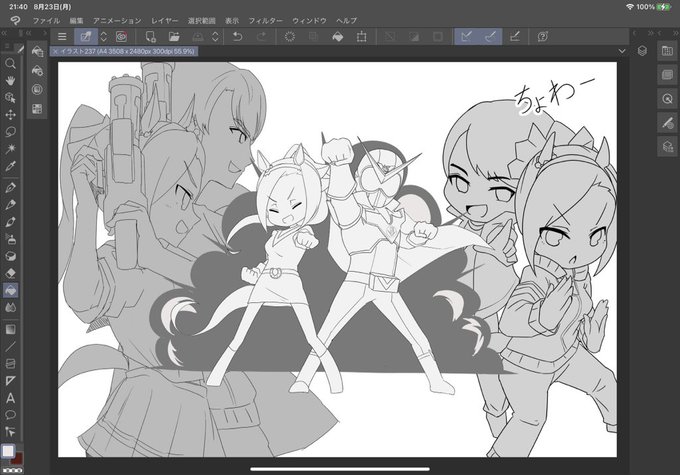The height and width of the screenshot is (475, 680).
Task: Select the Figure line tool
Action: click(x=10, y=346)
